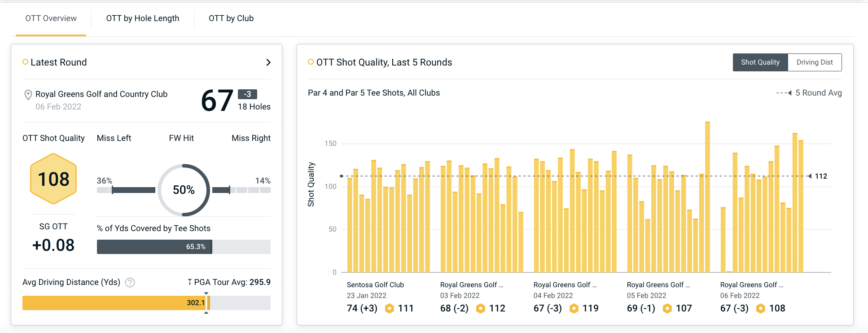
Task: Click the hexagon icon beside score 111
Action: (x=390, y=308)
